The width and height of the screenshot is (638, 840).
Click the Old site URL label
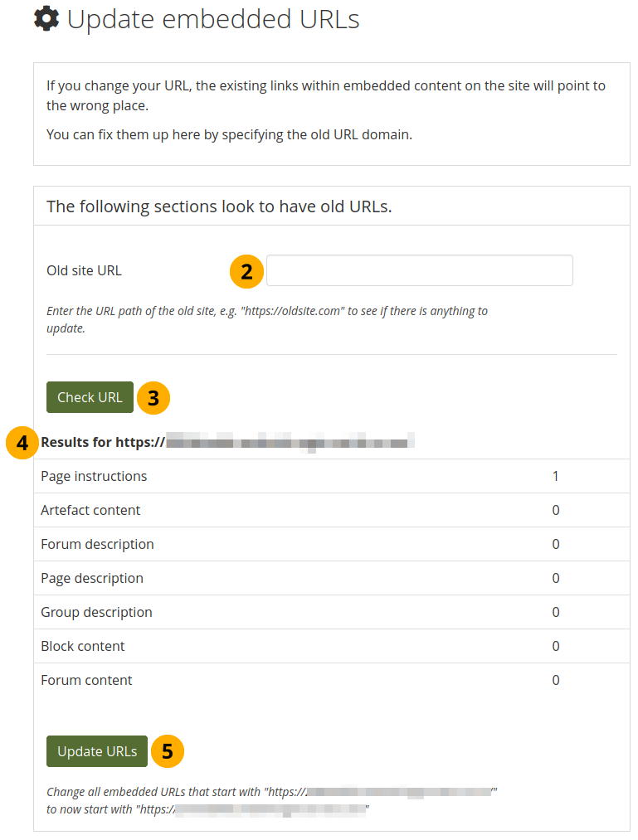click(84, 270)
